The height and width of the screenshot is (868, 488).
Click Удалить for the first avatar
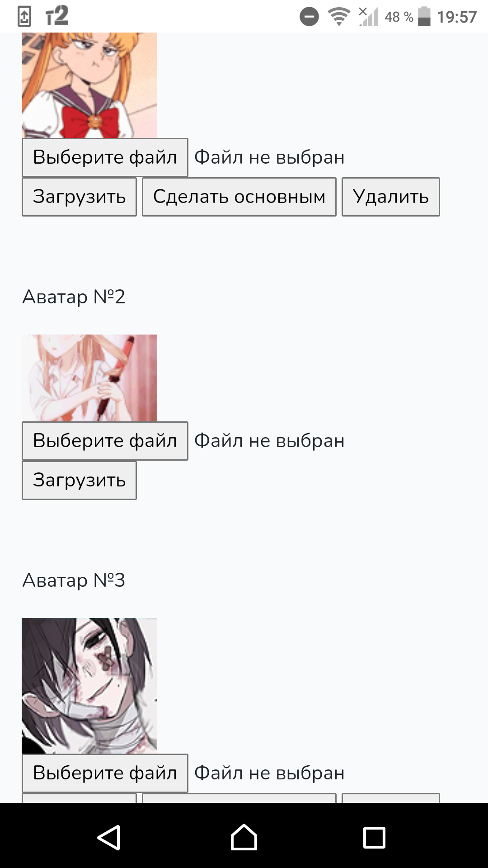point(390,197)
